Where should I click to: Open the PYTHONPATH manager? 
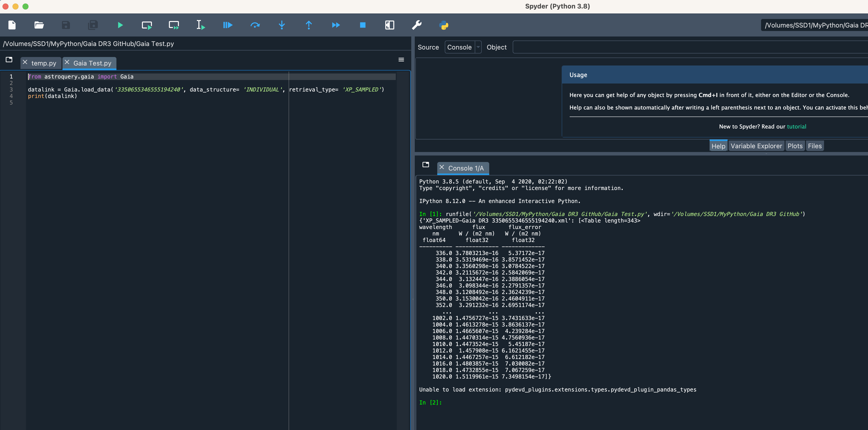click(x=444, y=25)
